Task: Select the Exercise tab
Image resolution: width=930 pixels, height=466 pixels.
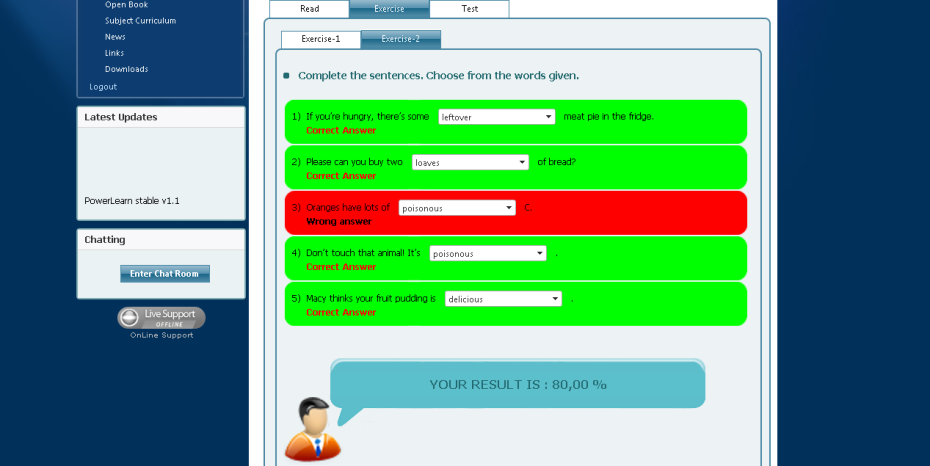Action: coord(389,9)
